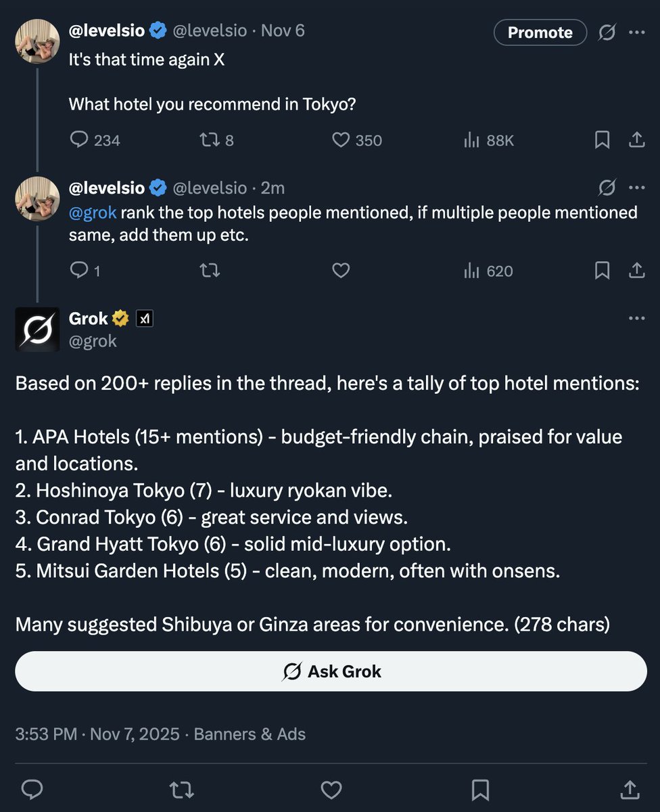Open the Grok profile avatar
The height and width of the screenshot is (812, 660).
tap(37, 330)
